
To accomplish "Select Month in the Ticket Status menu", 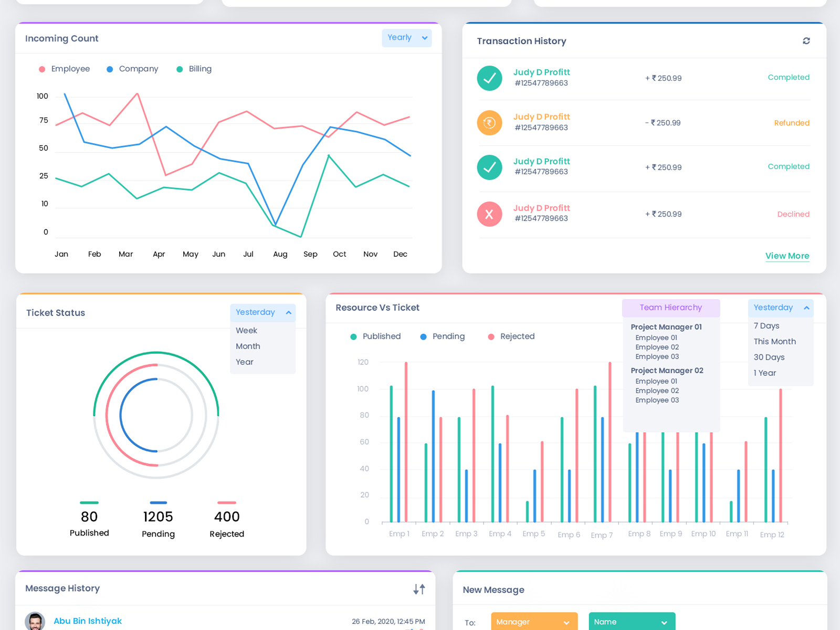I will [x=247, y=346].
